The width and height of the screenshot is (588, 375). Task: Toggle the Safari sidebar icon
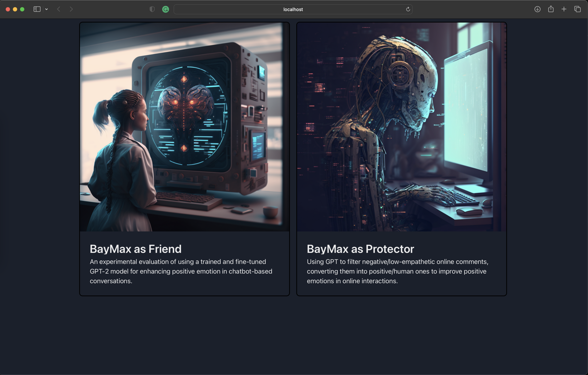(37, 9)
